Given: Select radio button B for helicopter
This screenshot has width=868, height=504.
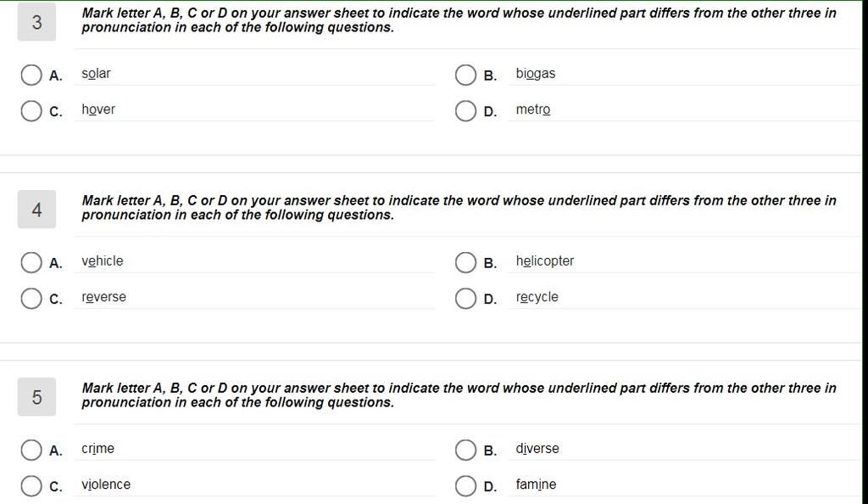Looking at the screenshot, I should coord(465,262).
